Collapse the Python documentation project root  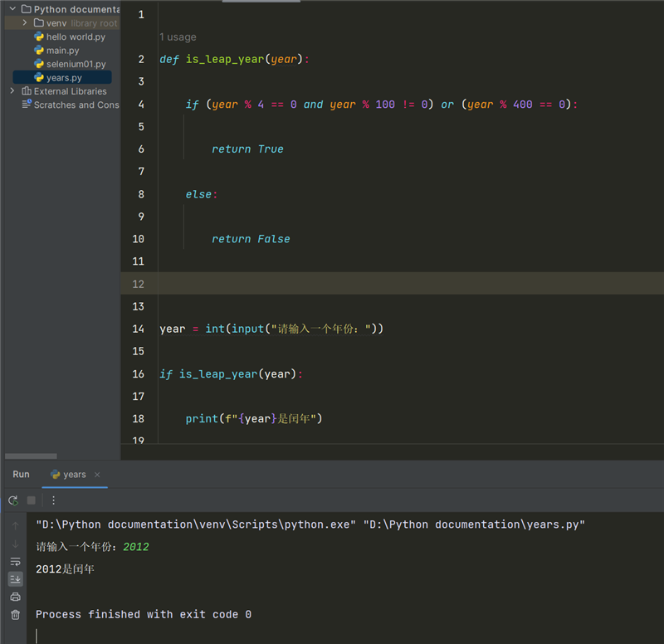click(12, 9)
